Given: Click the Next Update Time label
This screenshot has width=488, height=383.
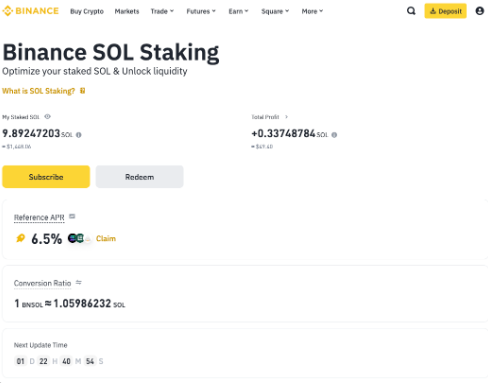Looking at the screenshot, I should tap(40, 345).
